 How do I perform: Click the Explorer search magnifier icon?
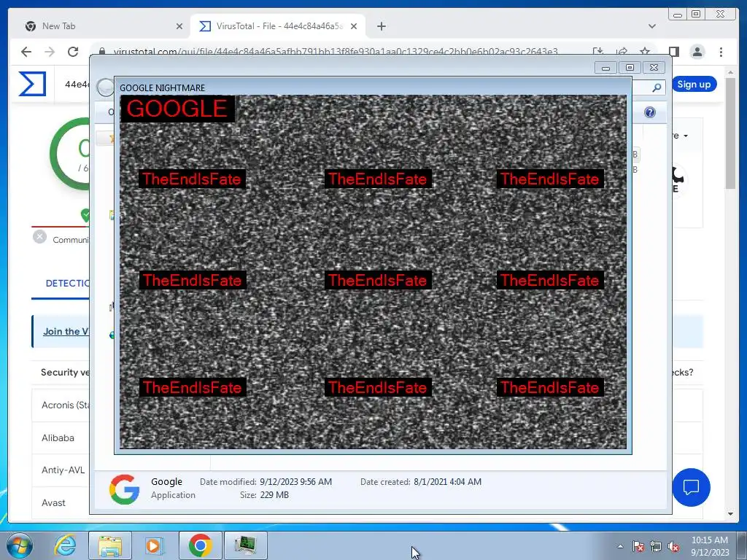tap(657, 87)
